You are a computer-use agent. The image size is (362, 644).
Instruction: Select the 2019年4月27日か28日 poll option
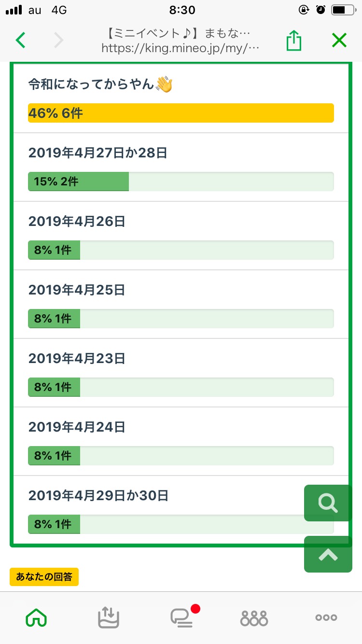tap(98, 153)
